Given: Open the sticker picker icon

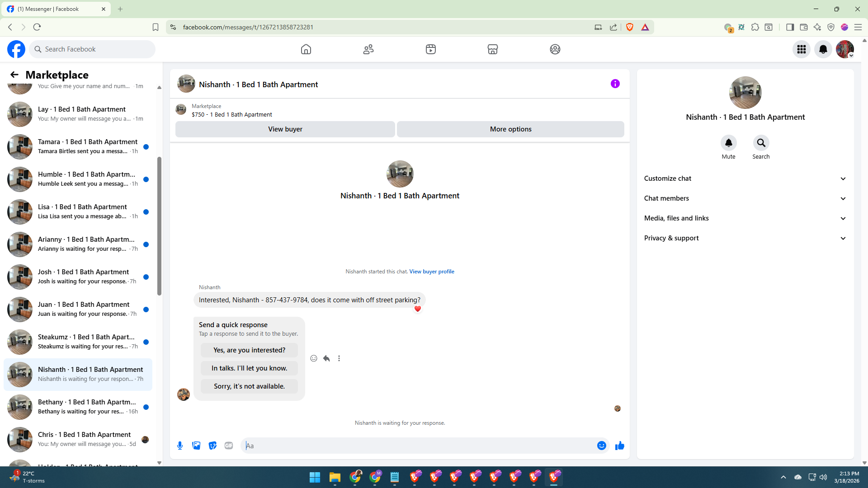Looking at the screenshot, I should [x=212, y=446].
